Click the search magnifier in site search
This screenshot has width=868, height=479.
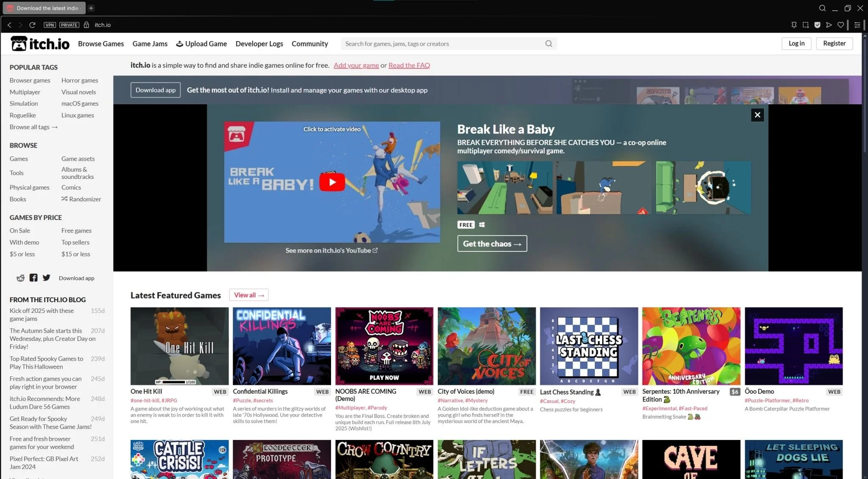click(x=548, y=44)
